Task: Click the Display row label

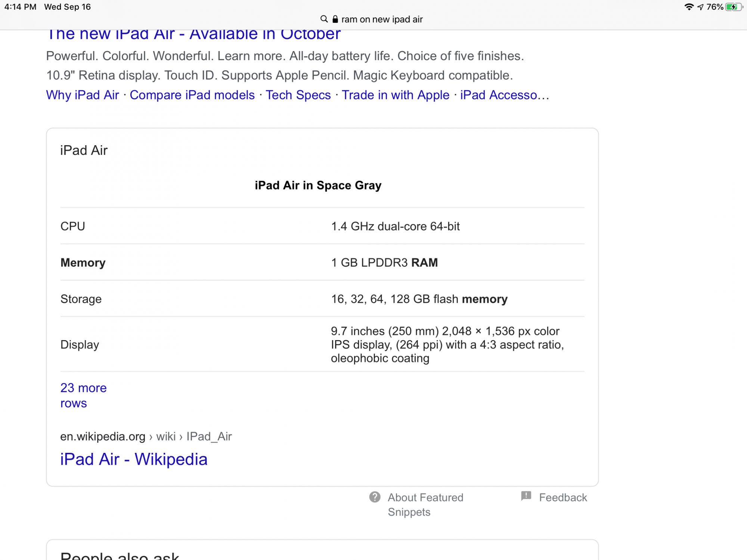Action: (80, 345)
